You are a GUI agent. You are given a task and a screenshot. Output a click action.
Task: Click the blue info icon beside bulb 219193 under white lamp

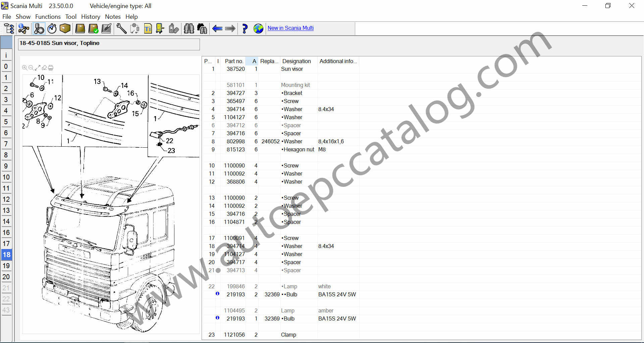pos(217,294)
